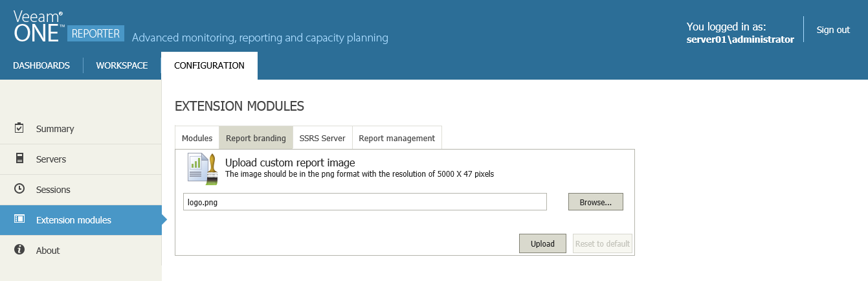This screenshot has width=868, height=281.
Task: Switch to the SSRS Server tab
Action: [322, 138]
